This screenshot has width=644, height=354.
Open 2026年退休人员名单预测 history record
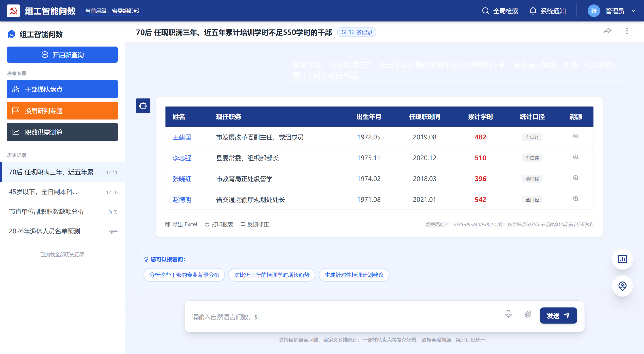click(x=63, y=231)
